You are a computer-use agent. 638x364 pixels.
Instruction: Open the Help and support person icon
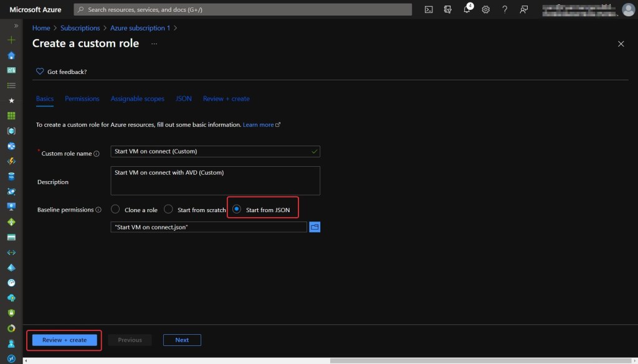(11, 343)
